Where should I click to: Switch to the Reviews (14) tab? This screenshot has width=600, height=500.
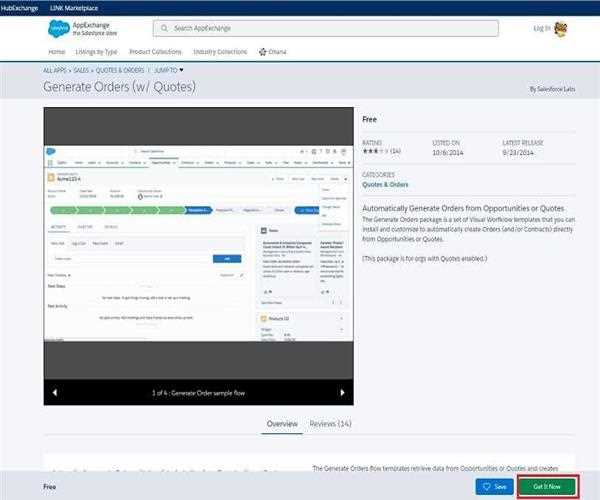click(x=330, y=424)
